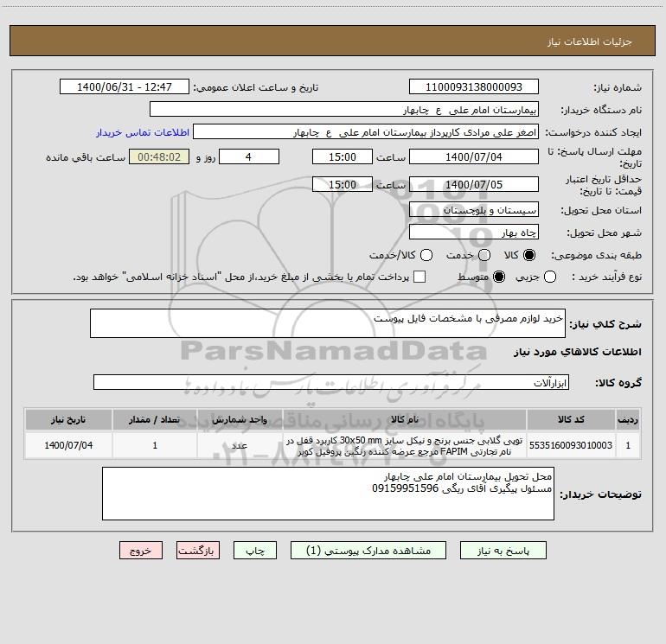The height and width of the screenshot is (644, 666).
Task: Click the تاریخ نیاز column header
Action: pos(68,419)
